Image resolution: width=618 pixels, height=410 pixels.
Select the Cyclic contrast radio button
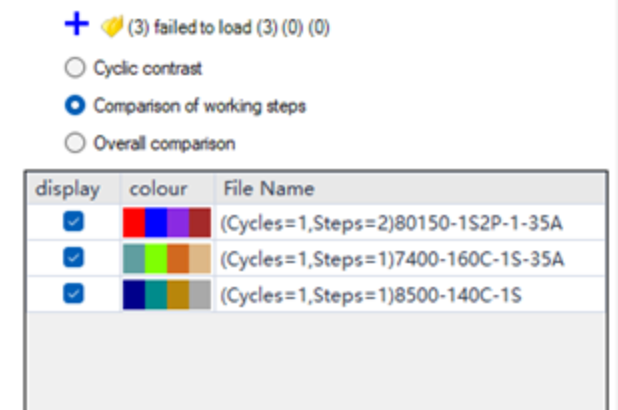point(75,69)
